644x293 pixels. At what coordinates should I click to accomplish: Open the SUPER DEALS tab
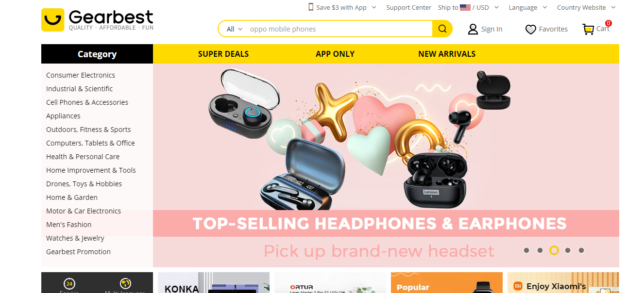click(x=223, y=54)
